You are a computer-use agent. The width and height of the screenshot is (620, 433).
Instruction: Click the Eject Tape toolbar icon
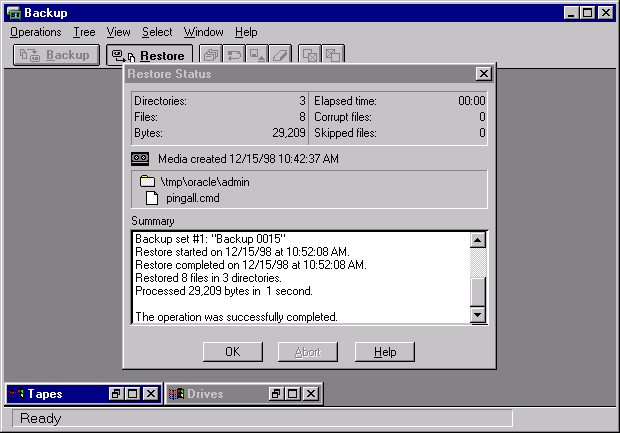(x=257, y=54)
